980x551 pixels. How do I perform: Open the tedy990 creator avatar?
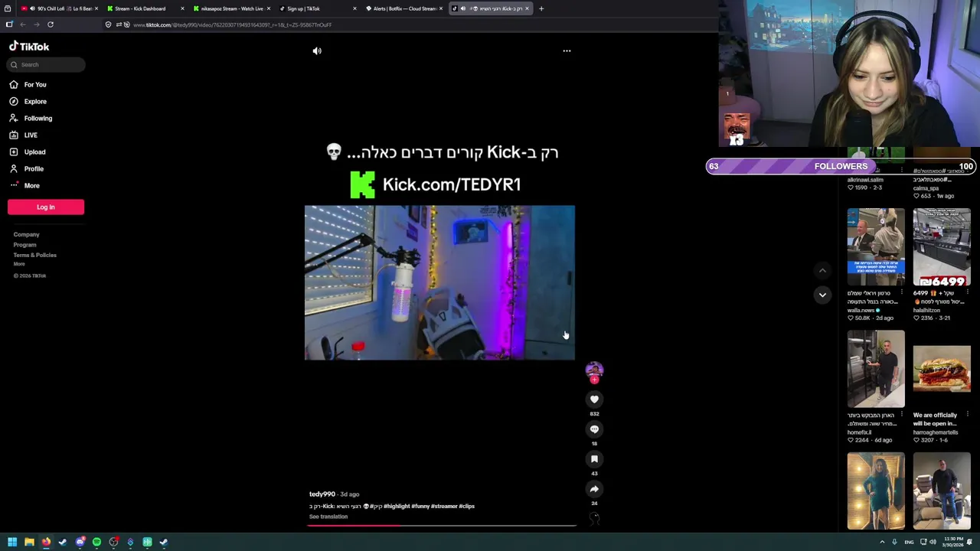tap(594, 371)
